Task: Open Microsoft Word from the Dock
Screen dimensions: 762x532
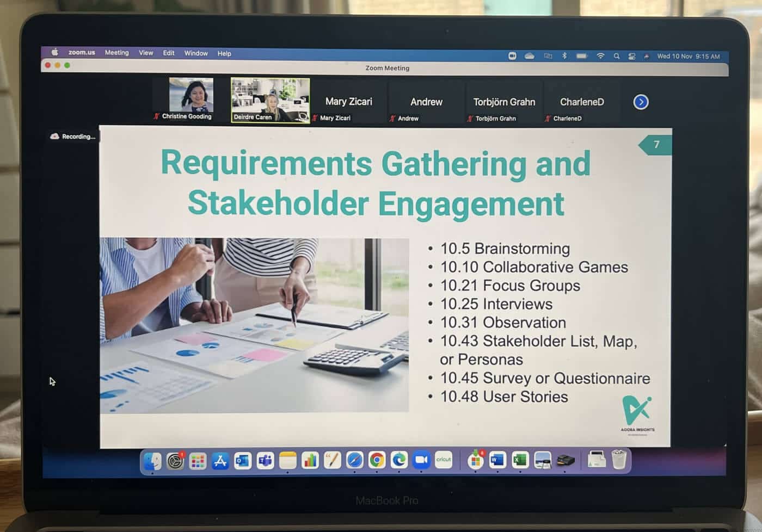Action: coord(497,461)
